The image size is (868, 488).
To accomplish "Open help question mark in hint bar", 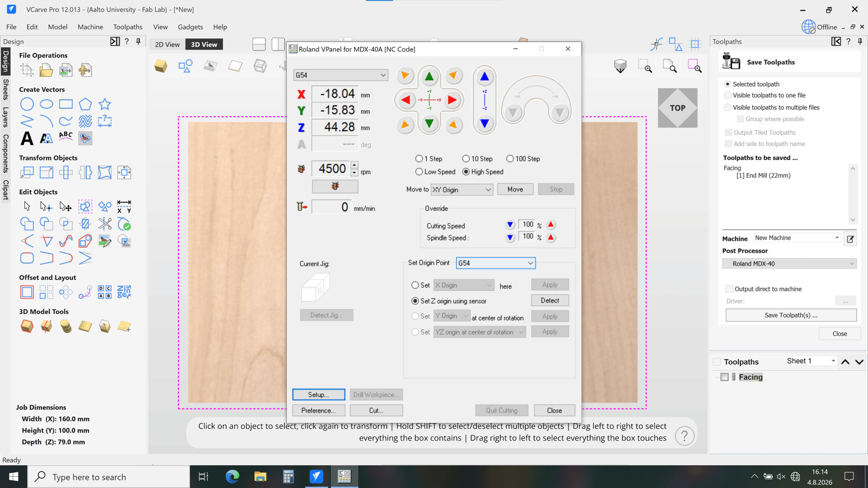I will pyautogui.click(x=685, y=436).
